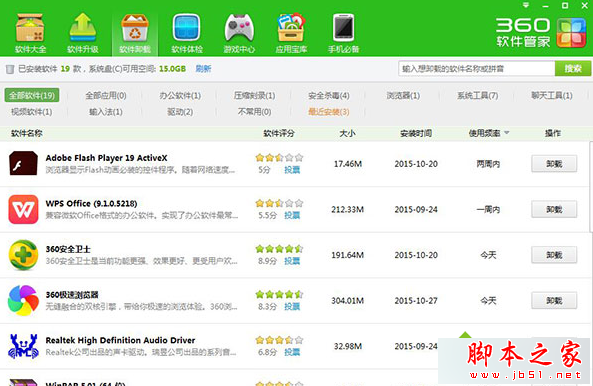Select Realtek High Definition Audio Driver name
The height and width of the screenshot is (386, 593).
pos(120,340)
